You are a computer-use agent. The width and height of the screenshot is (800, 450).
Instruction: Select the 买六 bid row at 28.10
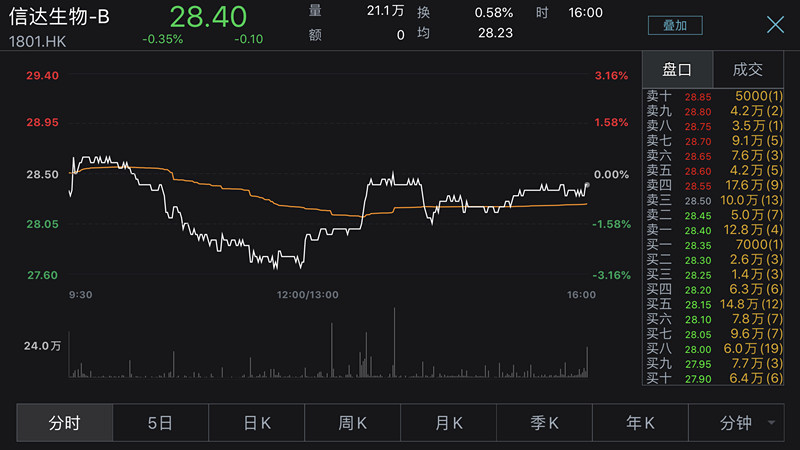coord(714,319)
